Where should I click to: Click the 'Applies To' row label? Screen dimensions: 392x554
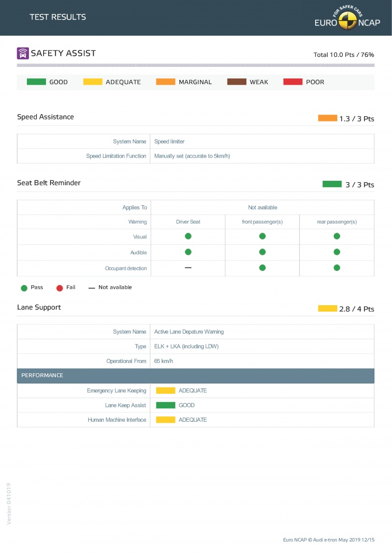tap(135, 207)
